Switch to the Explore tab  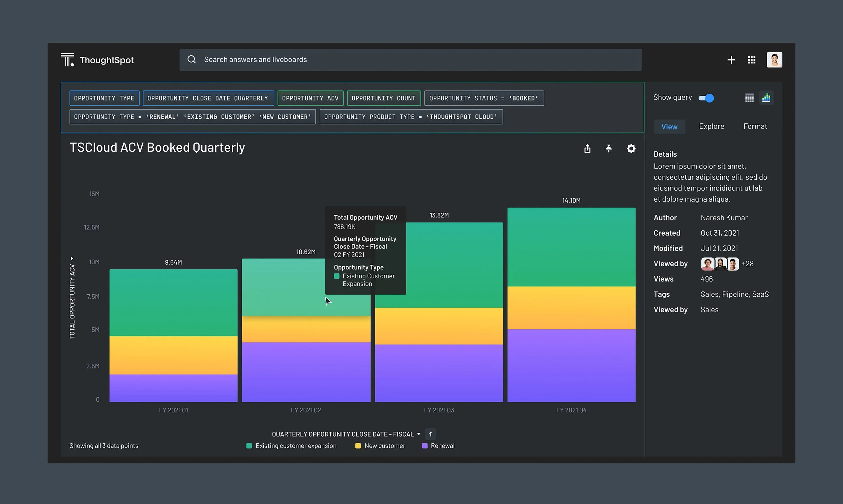[x=711, y=126]
